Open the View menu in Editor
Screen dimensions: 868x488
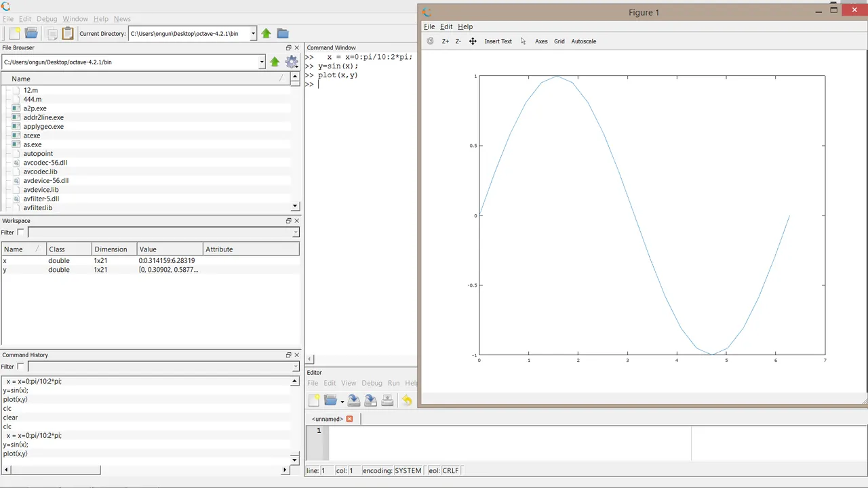349,383
